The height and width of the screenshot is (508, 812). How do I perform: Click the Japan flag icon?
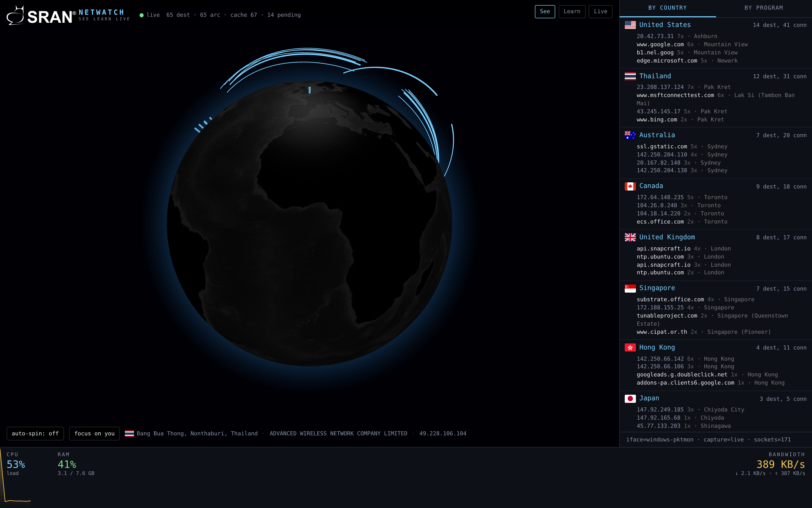pos(630,399)
